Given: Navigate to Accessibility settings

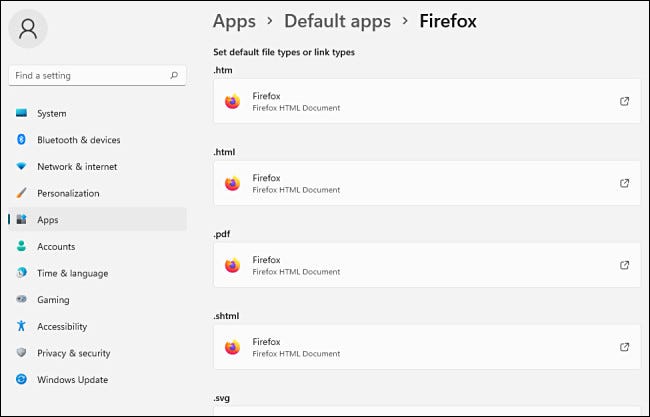Looking at the screenshot, I should click(x=62, y=326).
